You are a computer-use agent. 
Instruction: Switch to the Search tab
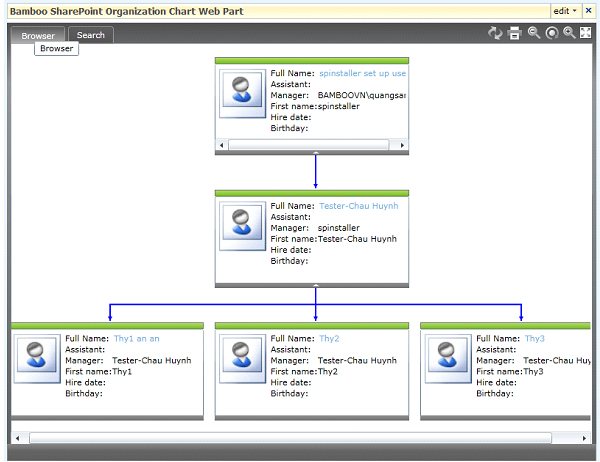click(91, 35)
